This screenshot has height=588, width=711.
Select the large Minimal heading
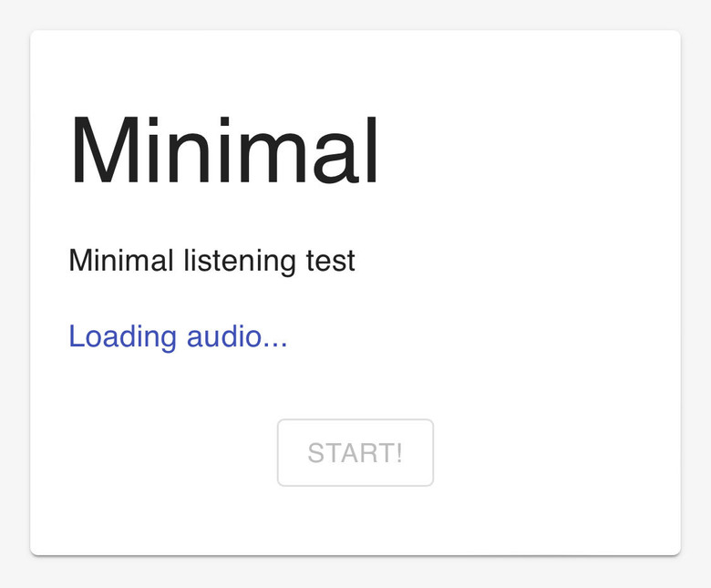tap(223, 150)
